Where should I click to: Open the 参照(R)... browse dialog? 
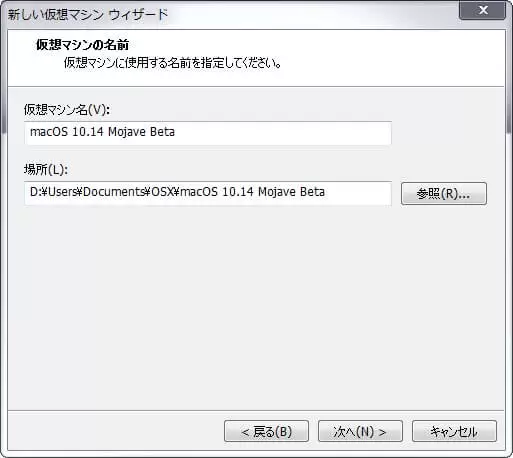point(444,193)
